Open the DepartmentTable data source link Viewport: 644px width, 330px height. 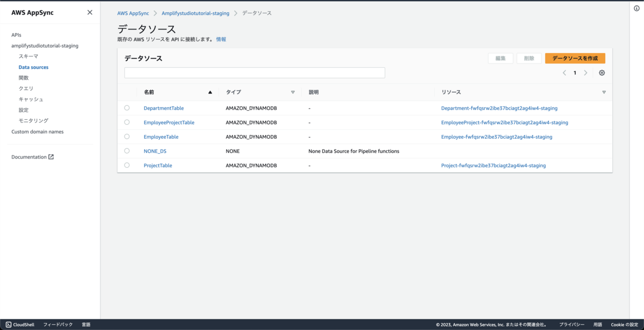[x=164, y=108]
